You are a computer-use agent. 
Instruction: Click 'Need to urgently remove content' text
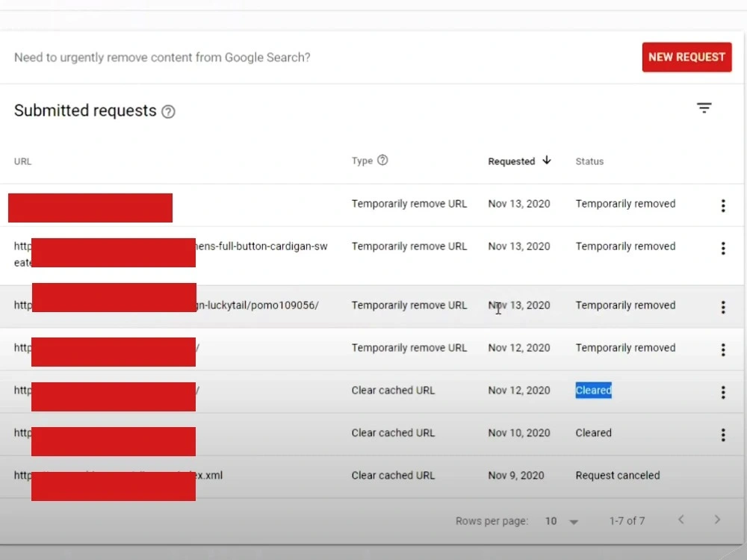(x=162, y=57)
